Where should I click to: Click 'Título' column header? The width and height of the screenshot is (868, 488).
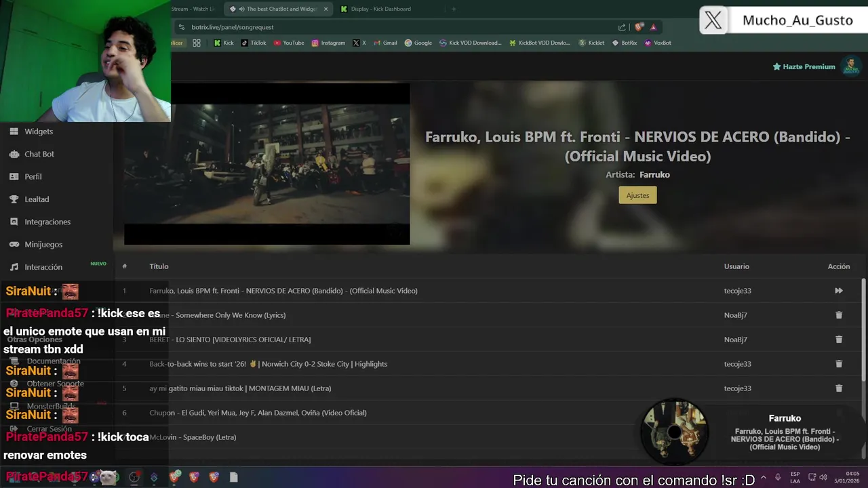click(x=159, y=266)
